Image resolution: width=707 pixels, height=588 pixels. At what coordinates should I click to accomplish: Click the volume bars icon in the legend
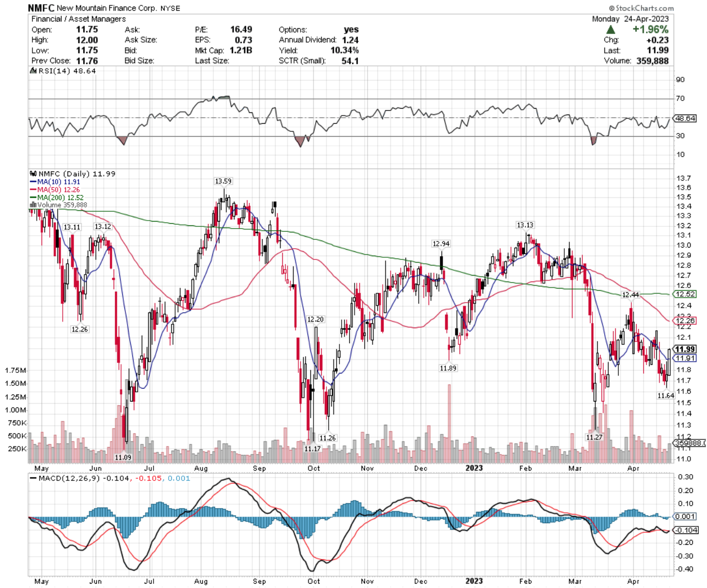coord(33,205)
